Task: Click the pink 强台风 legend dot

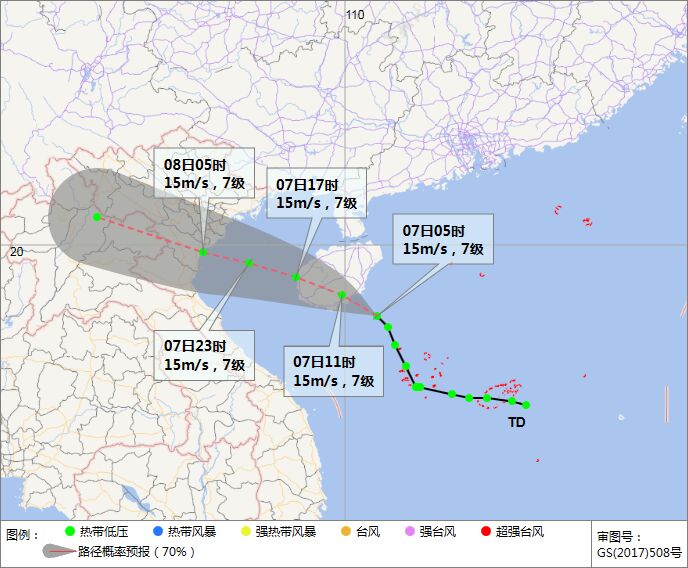Action: pos(409,532)
